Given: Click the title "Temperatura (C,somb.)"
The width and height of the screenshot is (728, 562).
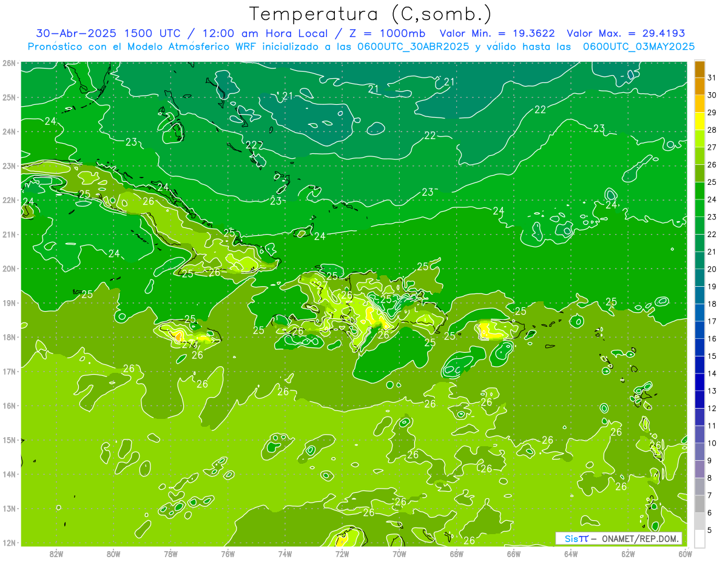Looking at the screenshot, I should point(371,14).
